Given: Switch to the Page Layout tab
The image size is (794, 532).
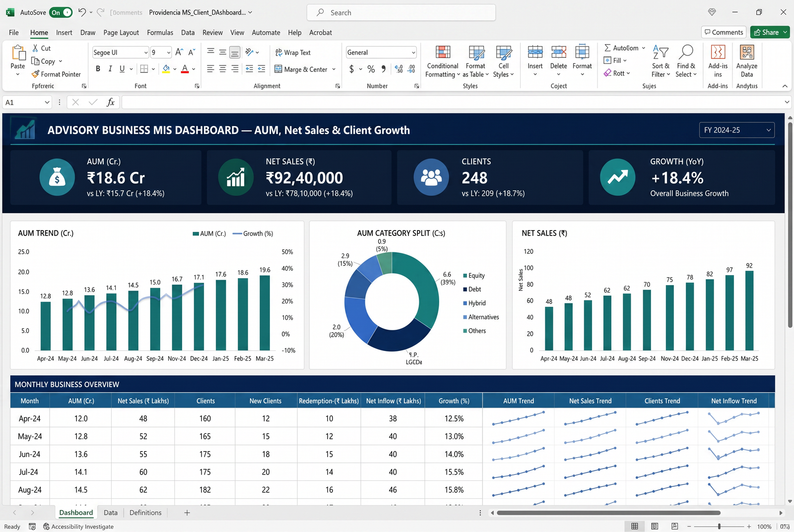Looking at the screenshot, I should [121, 33].
